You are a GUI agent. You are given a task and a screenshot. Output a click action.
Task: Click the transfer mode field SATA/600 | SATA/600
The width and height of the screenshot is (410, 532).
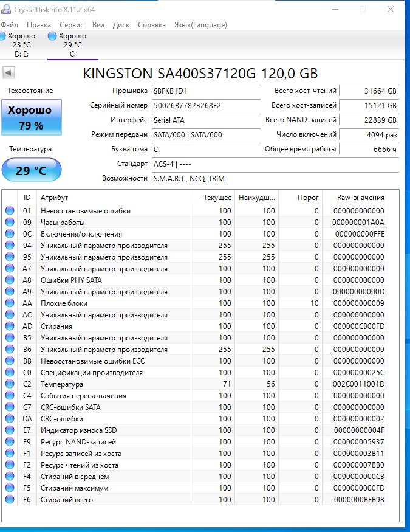coord(206,135)
